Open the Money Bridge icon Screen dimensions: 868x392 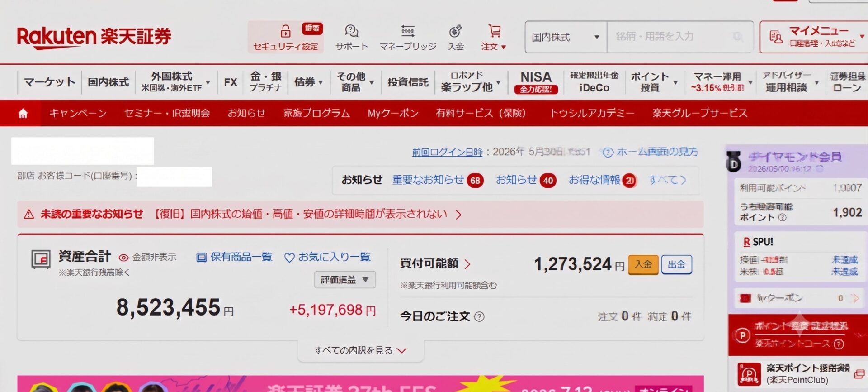(408, 31)
